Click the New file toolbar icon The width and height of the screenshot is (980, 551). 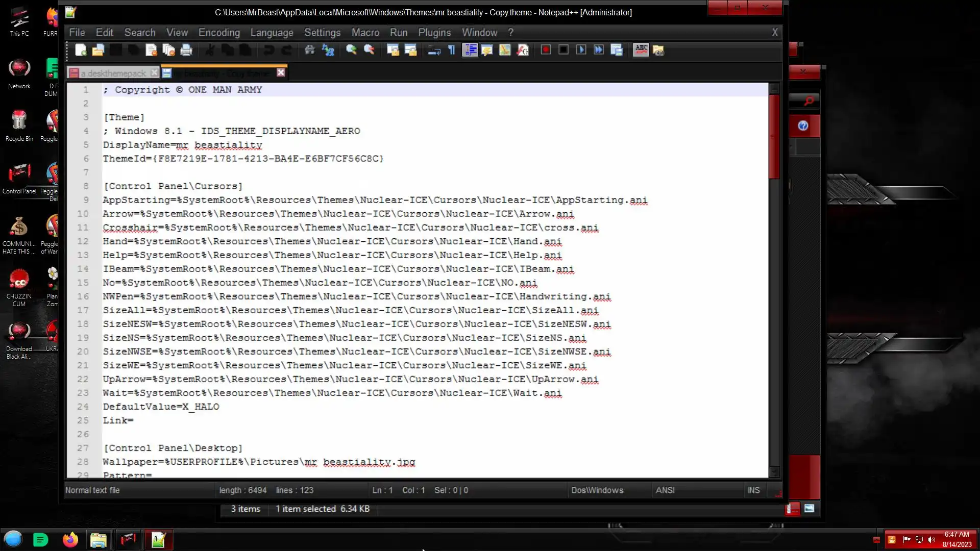pyautogui.click(x=81, y=50)
